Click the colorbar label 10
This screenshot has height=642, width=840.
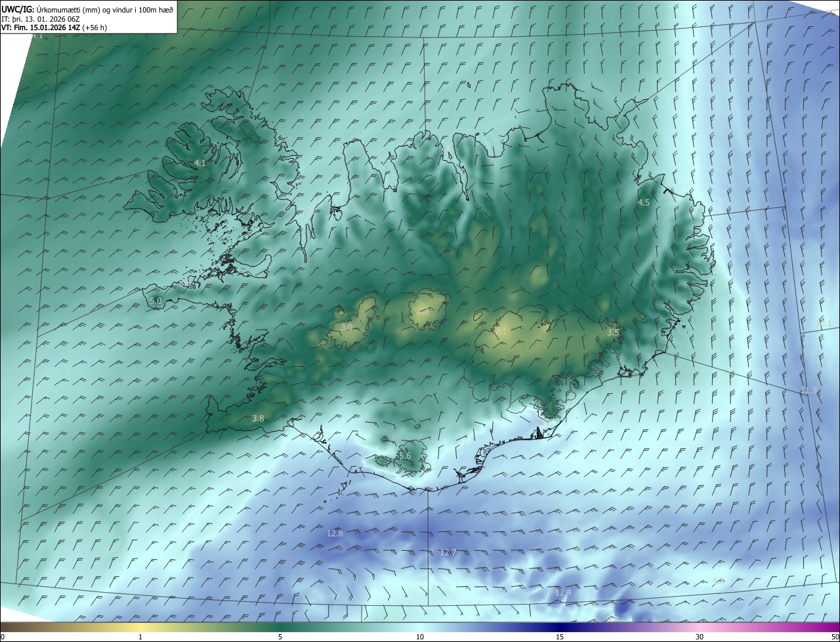(420, 637)
